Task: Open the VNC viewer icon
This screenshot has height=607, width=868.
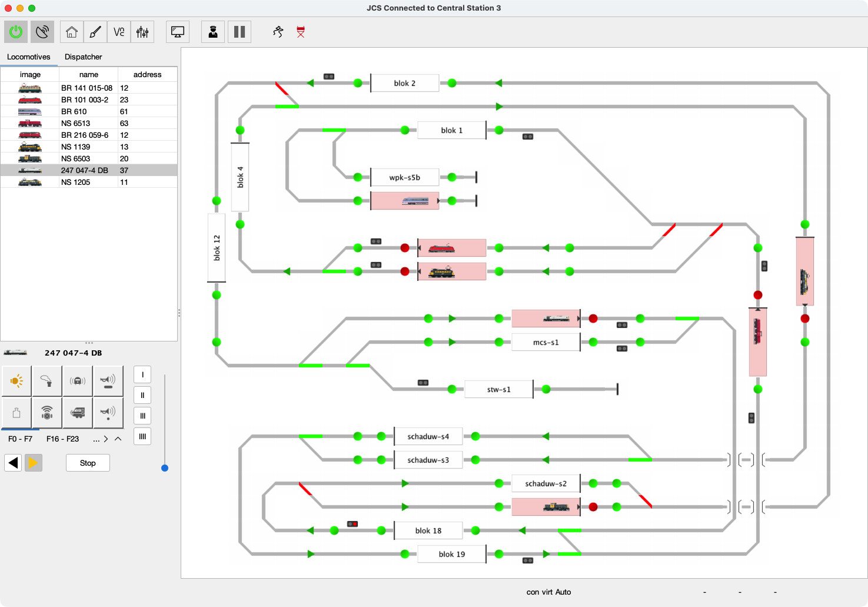Action: [119, 32]
